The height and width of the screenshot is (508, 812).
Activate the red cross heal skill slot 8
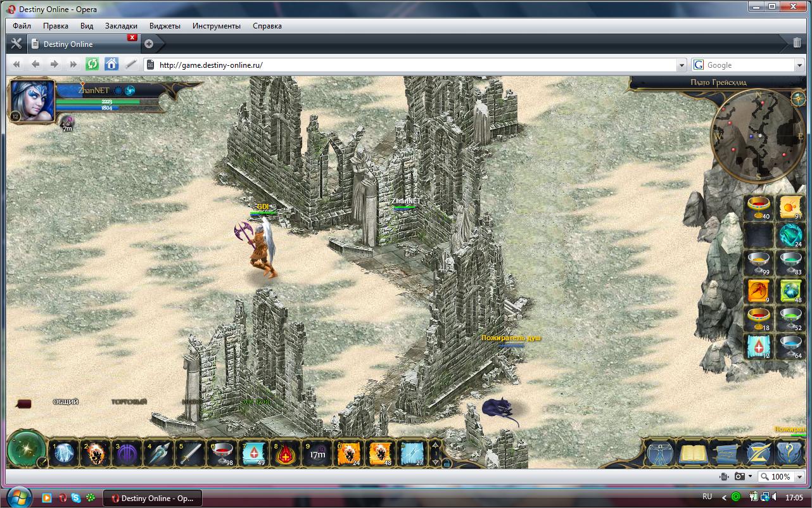(x=285, y=454)
